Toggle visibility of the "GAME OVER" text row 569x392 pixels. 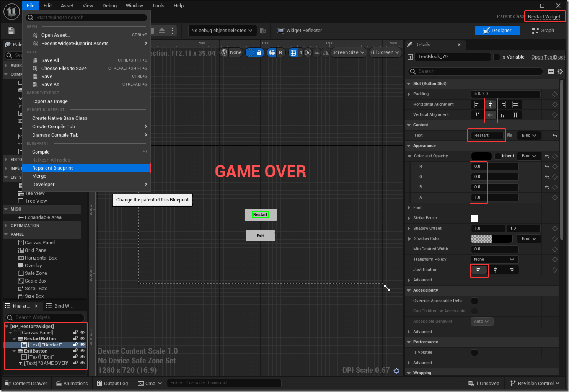(x=82, y=363)
